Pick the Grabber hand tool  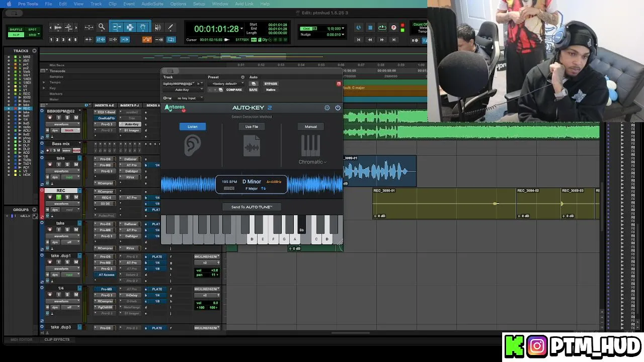pyautogui.click(x=143, y=27)
